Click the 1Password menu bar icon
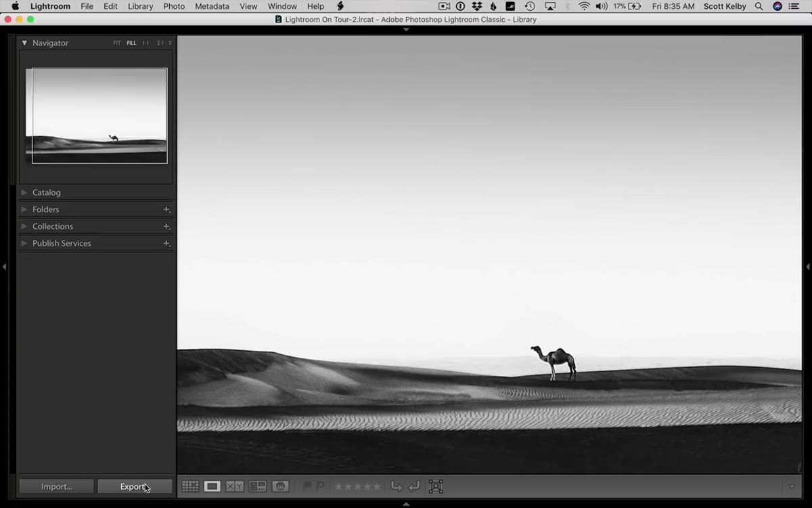The width and height of the screenshot is (812, 508). (x=461, y=6)
